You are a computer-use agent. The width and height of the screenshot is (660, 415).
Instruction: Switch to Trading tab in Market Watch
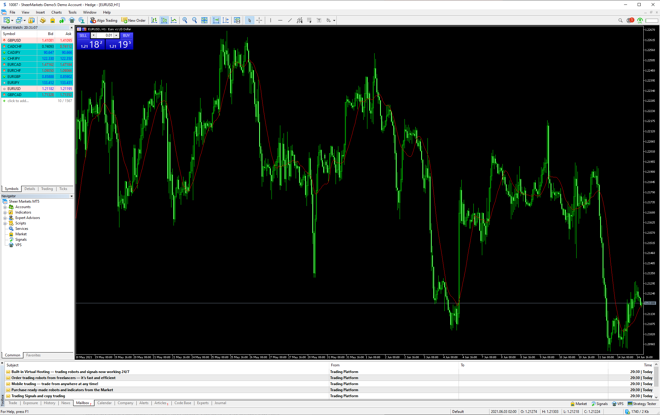(x=47, y=189)
